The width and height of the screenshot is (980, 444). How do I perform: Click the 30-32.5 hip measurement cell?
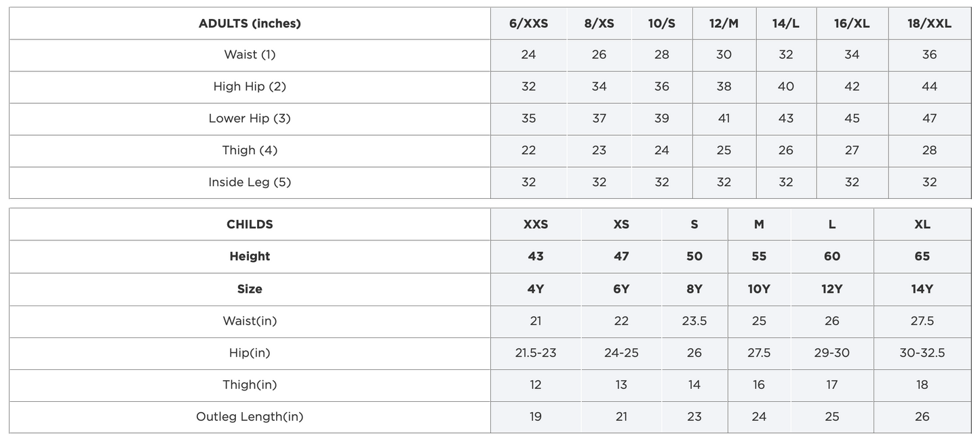pyautogui.click(x=922, y=352)
